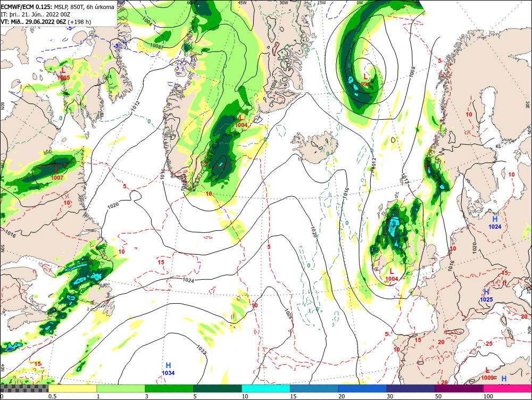The image size is (532, 400).
Task: Click the H 1024 high label
Action: point(495,222)
